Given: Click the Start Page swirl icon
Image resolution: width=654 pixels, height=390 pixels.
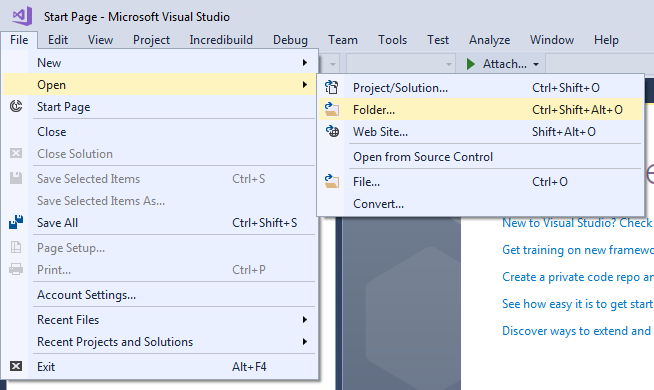Looking at the screenshot, I should click(16, 107).
